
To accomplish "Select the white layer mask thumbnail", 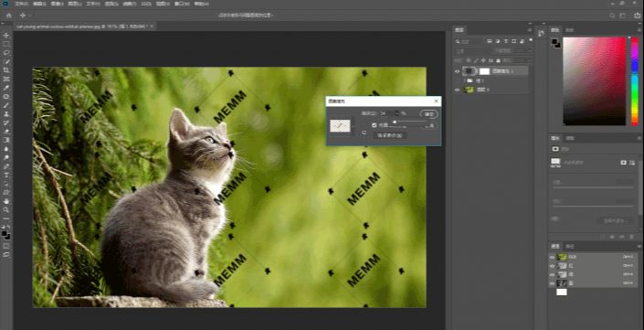I will click(485, 71).
